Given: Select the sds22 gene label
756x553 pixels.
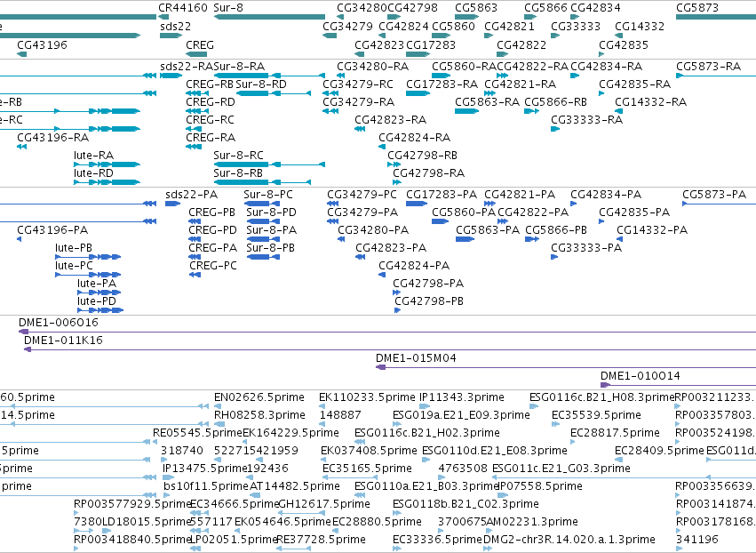Looking at the screenshot, I should pyautogui.click(x=176, y=26).
